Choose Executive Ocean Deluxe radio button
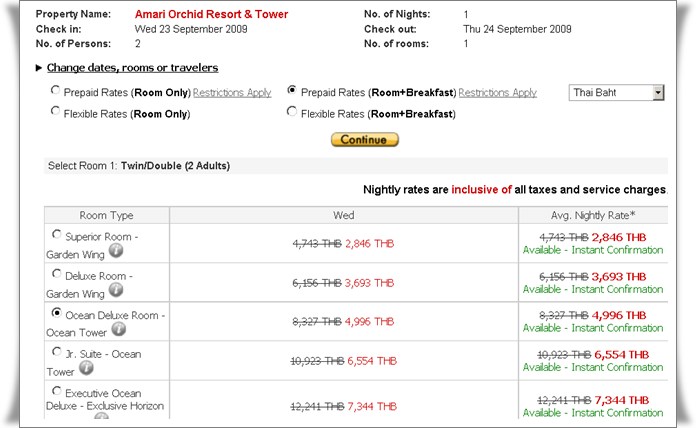Viewport: 696px width, 428px height. pyautogui.click(x=56, y=391)
